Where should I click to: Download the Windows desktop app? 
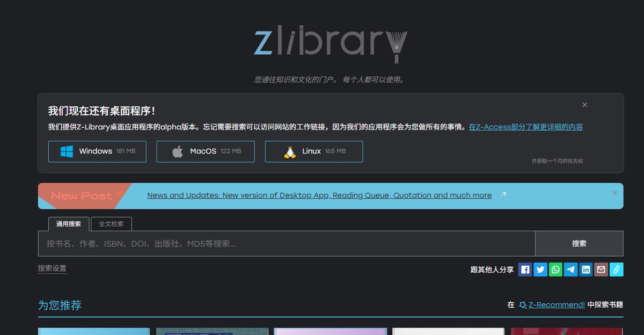click(x=97, y=151)
